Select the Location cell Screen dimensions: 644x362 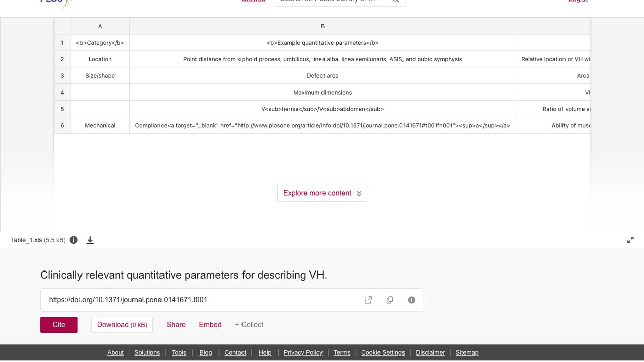click(100, 59)
